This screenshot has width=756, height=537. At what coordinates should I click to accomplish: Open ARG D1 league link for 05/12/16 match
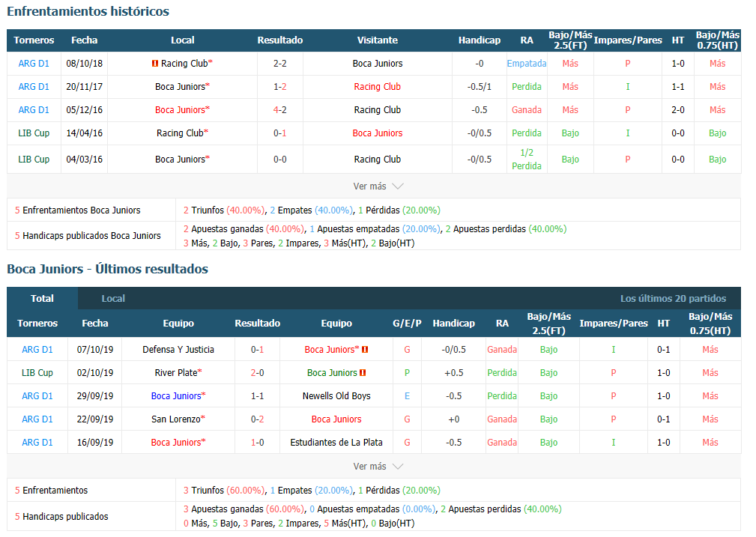tap(34, 110)
